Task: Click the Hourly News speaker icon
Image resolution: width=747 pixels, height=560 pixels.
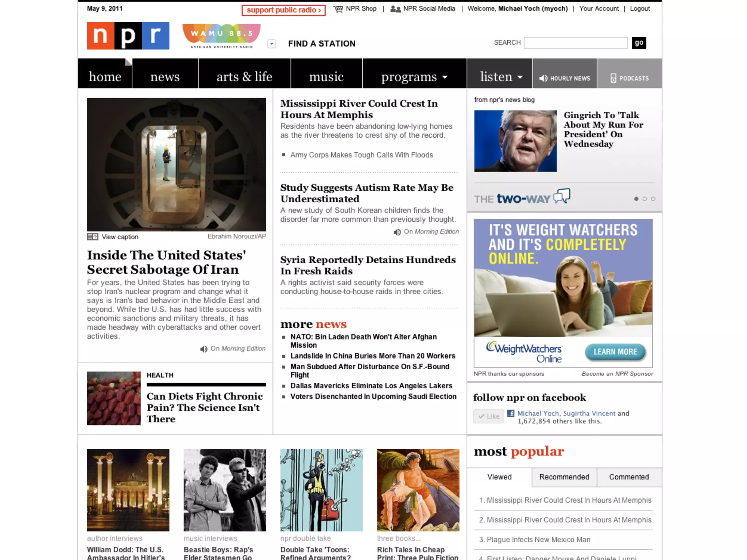Action: 543,78
